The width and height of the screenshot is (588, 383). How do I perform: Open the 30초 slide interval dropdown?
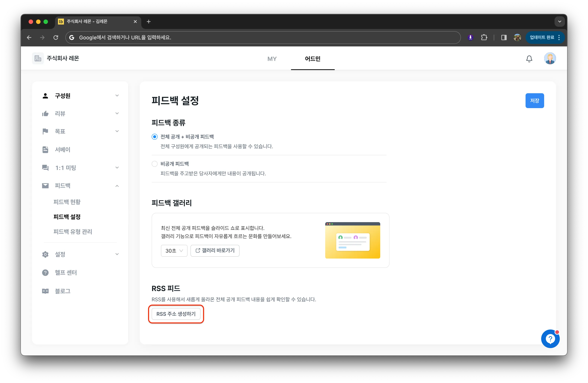pos(174,251)
